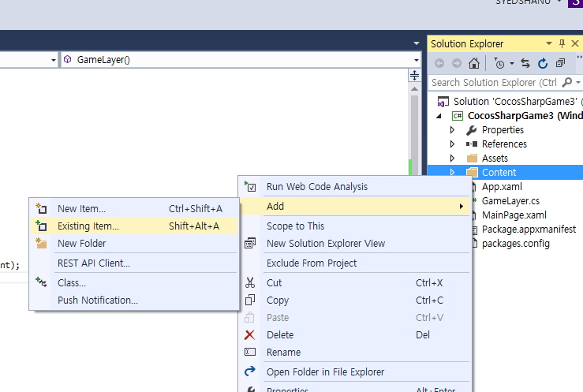Viewport: 583px width, 392px height.
Task: Expand the References node
Action: pyautogui.click(x=452, y=144)
